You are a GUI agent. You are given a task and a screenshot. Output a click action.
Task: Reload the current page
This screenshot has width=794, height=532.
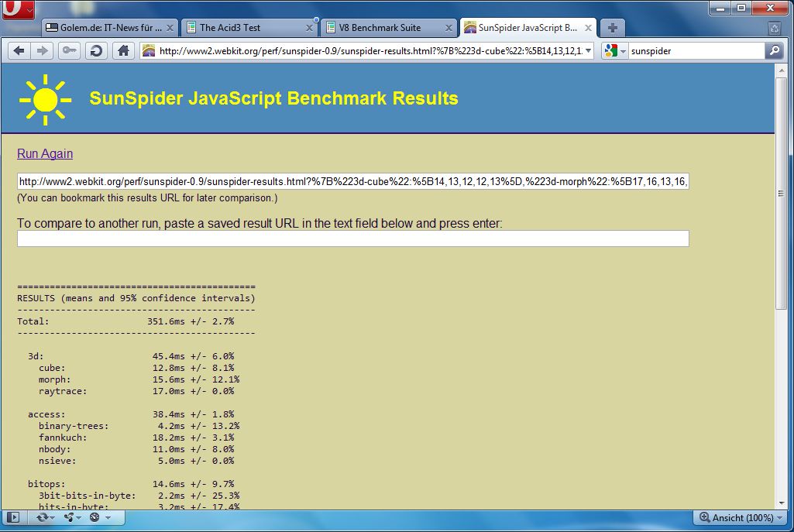(x=95, y=50)
